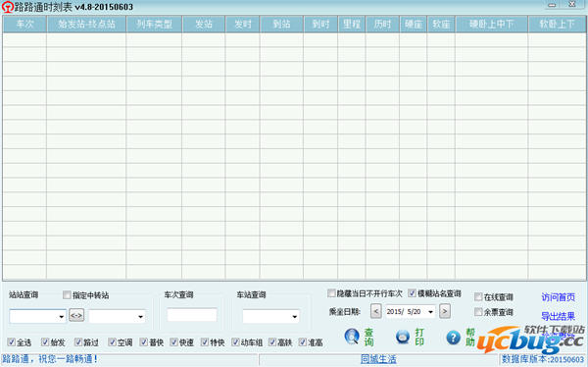
Task: Toggle the 全选 checkbox
Action: pos(11,341)
